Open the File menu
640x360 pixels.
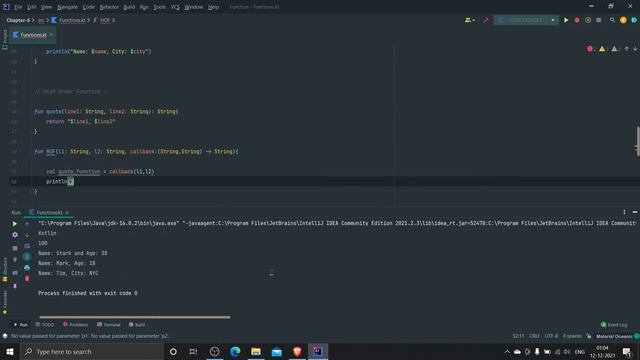18,7
